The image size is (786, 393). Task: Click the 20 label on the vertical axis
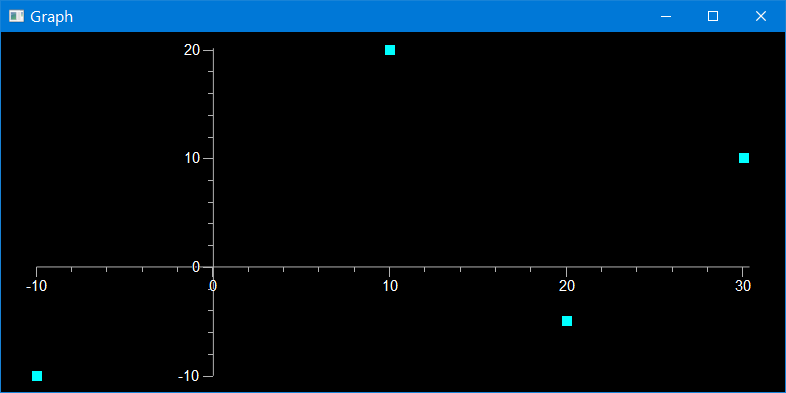coord(192,50)
